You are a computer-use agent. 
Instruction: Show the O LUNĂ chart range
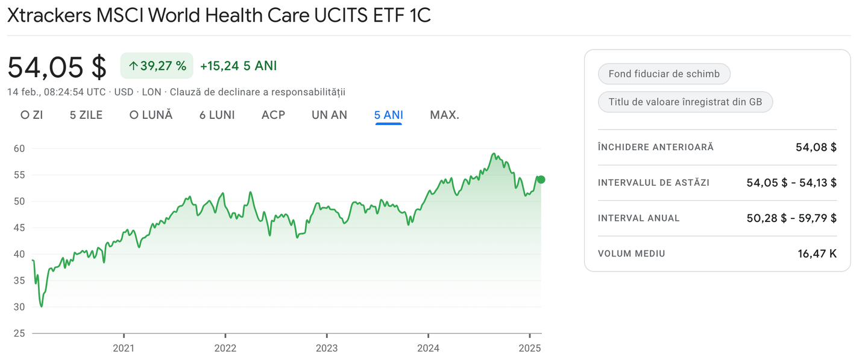(151, 115)
